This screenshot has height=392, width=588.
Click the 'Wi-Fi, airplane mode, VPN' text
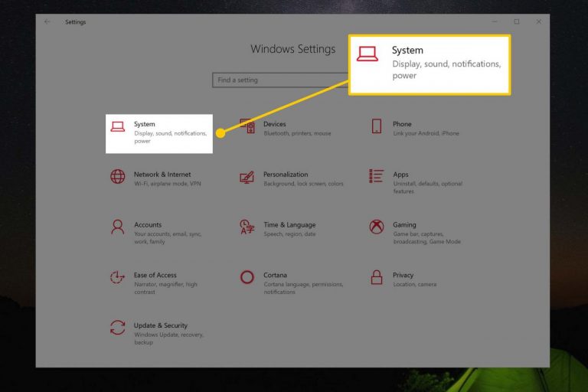pyautogui.click(x=168, y=184)
